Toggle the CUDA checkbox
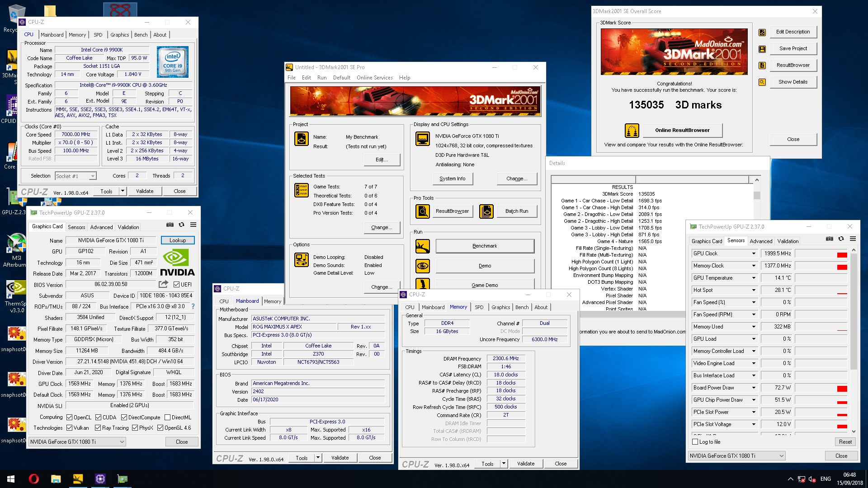The image size is (868, 488). click(98, 418)
